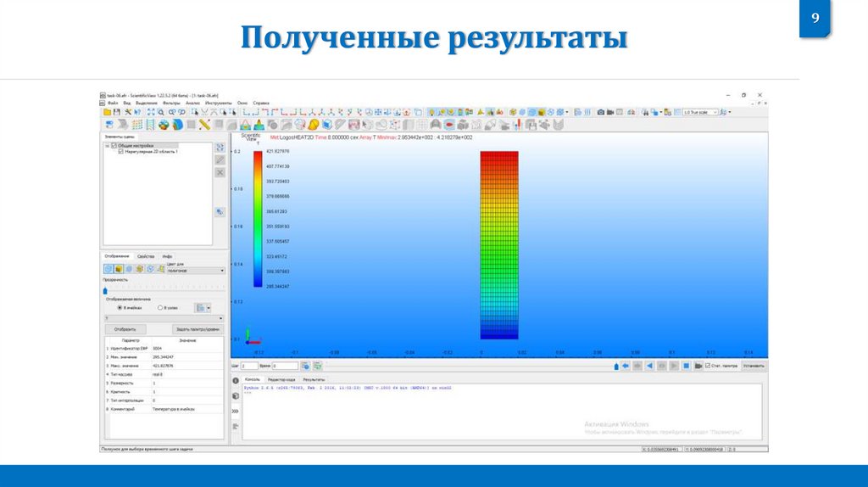Open the Фильтры menu
Screen dimensions: 868x487
point(171,103)
